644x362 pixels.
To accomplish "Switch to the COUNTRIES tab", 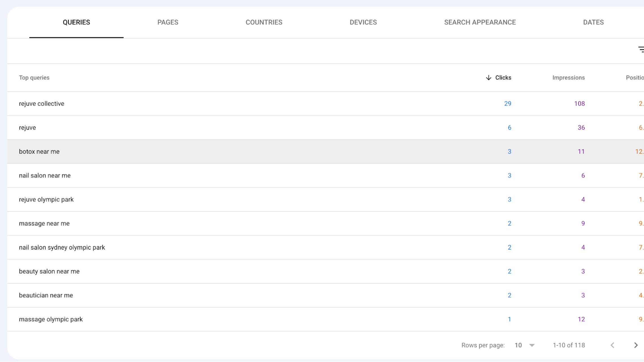I will [264, 22].
